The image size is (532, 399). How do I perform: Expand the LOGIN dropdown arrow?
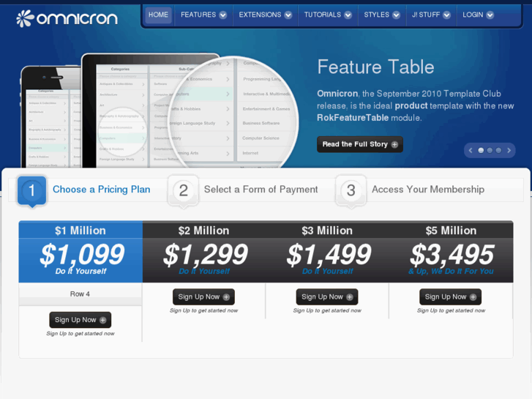[490, 15]
